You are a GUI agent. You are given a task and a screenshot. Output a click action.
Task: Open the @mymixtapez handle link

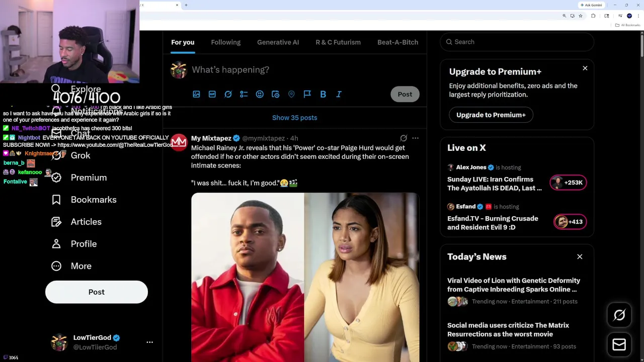pos(263,138)
